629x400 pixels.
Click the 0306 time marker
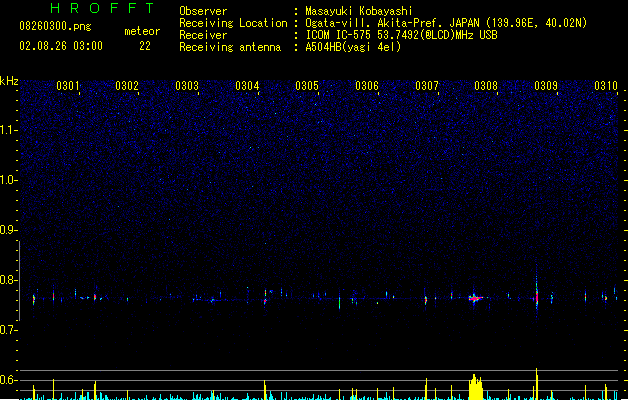point(367,86)
